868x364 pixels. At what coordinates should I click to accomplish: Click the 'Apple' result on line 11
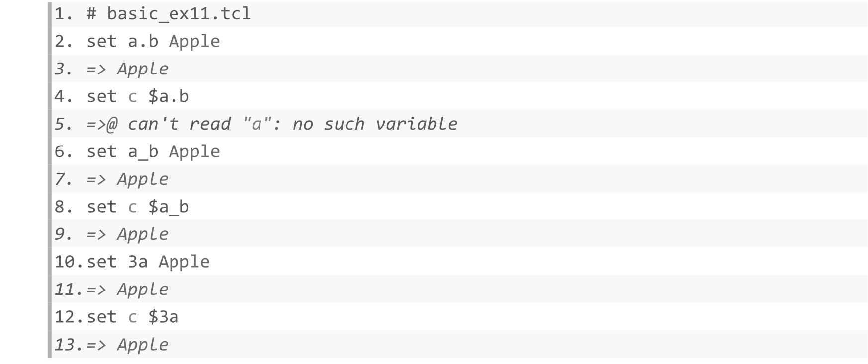(x=143, y=290)
